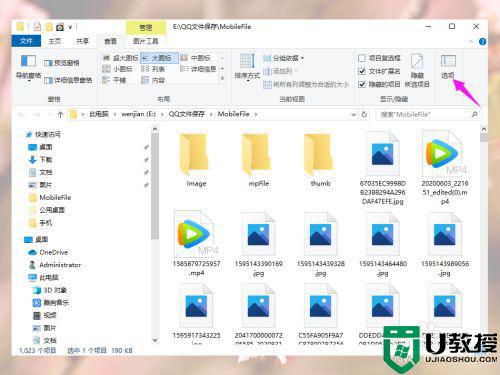
Task: Click the file list scrollbar up arrow
Action: (484, 129)
